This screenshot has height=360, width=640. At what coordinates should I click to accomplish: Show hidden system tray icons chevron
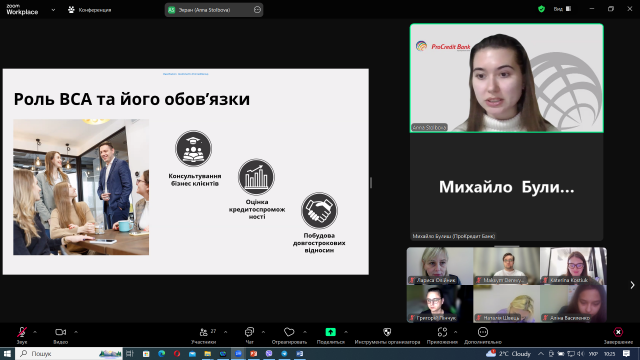click(541, 354)
